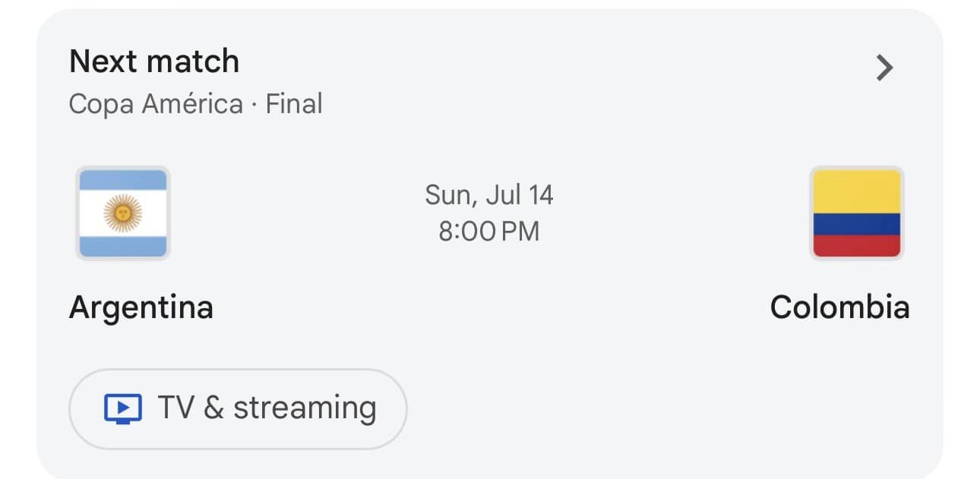Screen dimensions: 980x479
Task: Click the top light-blue stripe of Argentina's flag
Action: (x=123, y=180)
